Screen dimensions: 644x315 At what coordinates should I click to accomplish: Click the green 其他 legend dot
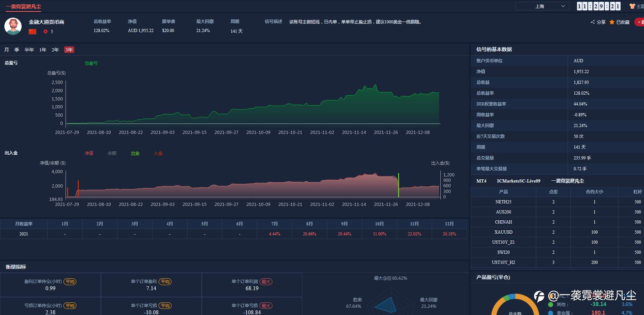(550, 305)
